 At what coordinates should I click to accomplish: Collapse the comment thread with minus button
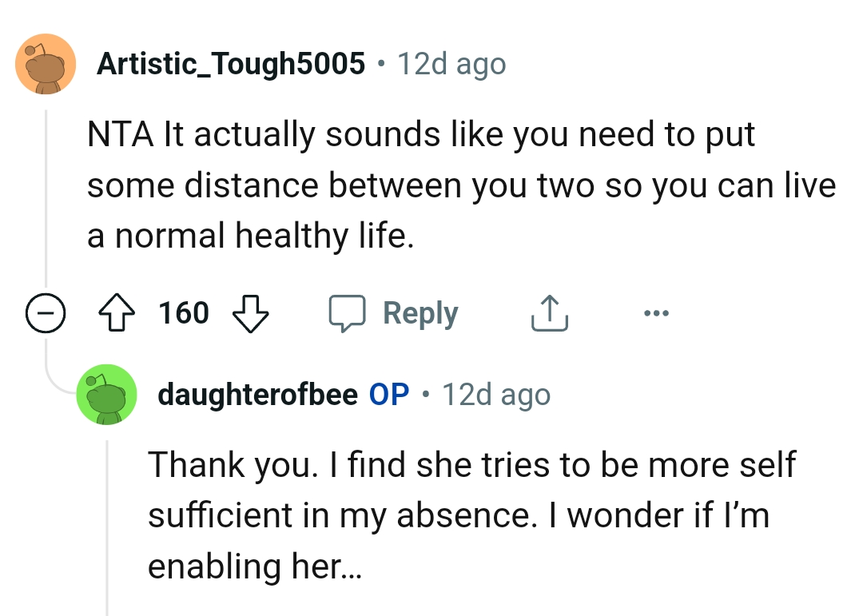[x=46, y=313]
